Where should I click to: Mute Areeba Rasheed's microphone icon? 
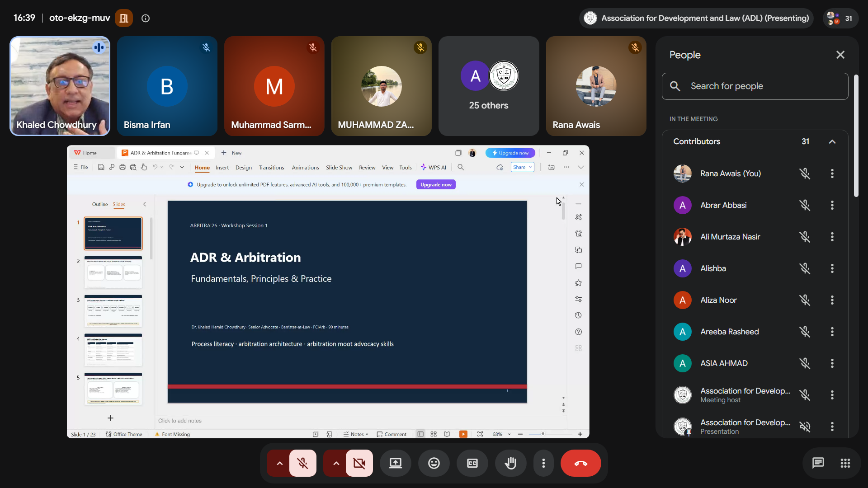(x=805, y=332)
